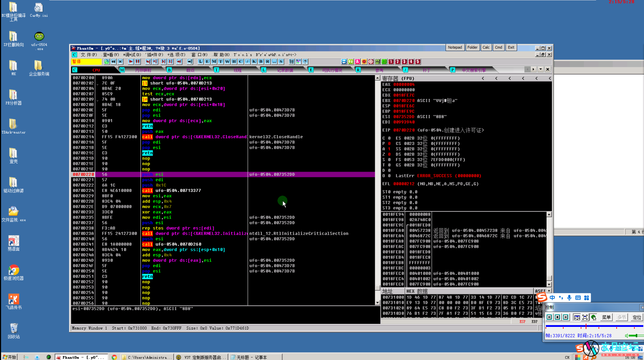Run the debugged program with the Play icon
Viewport: 644px width, 360px height.
pyautogui.click(x=131, y=62)
